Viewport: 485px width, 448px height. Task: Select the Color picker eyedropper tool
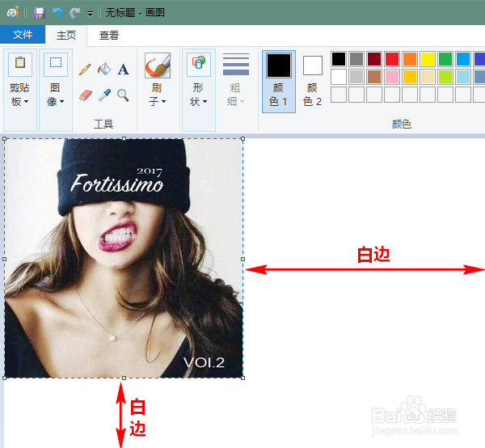(104, 95)
